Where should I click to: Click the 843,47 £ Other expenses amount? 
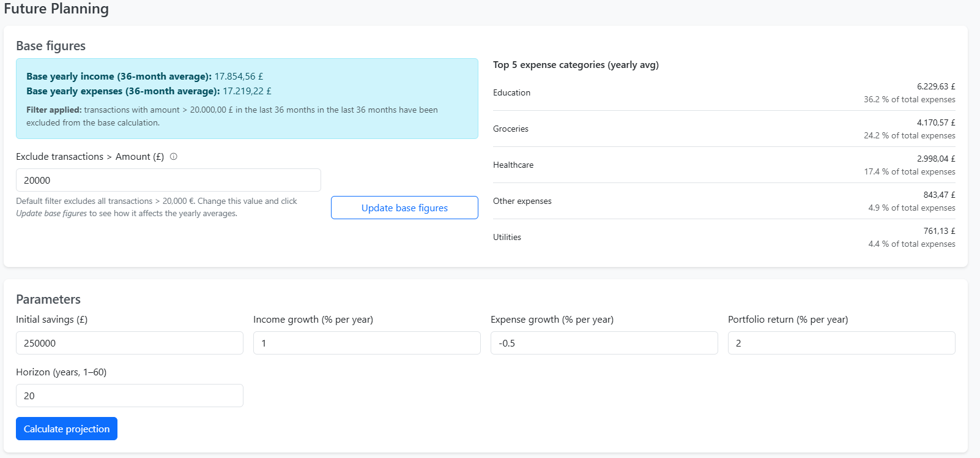click(940, 195)
